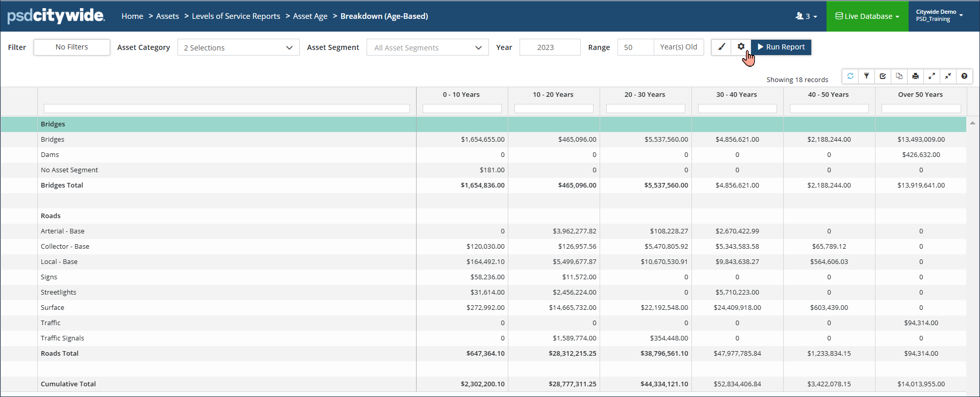Screen dimensions: 980x397
Task: Click the funnel filter icon in grid toolbar
Action: (866, 76)
